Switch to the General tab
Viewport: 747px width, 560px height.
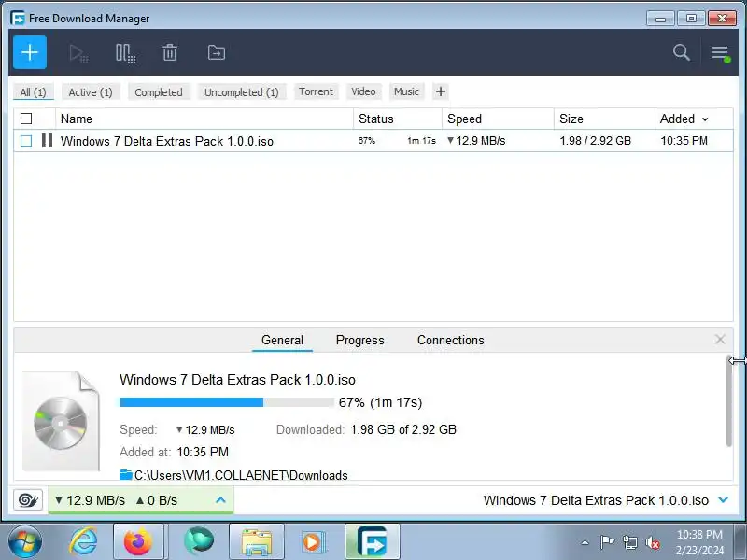[282, 340]
